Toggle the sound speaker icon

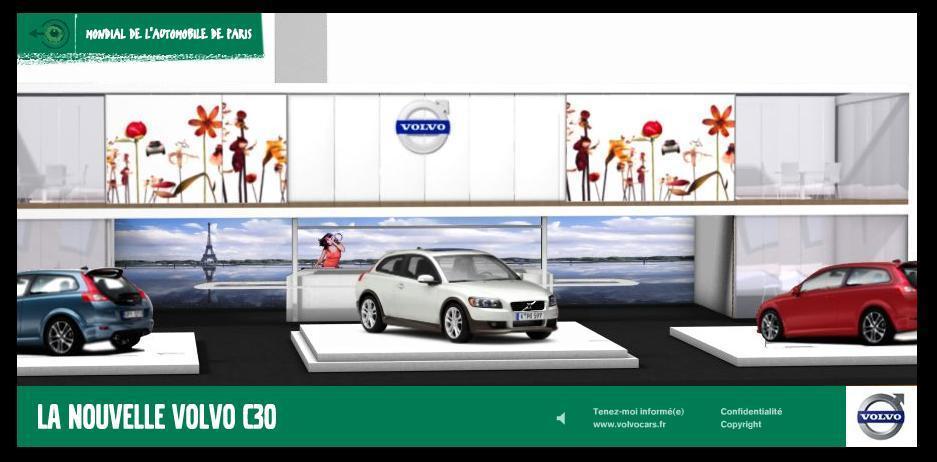click(x=561, y=418)
